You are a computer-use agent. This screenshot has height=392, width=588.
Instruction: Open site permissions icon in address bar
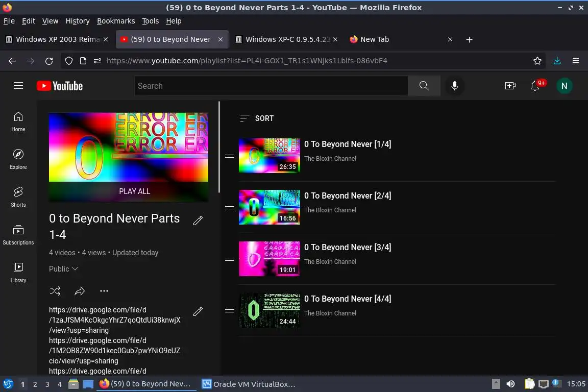pyautogui.click(x=97, y=61)
